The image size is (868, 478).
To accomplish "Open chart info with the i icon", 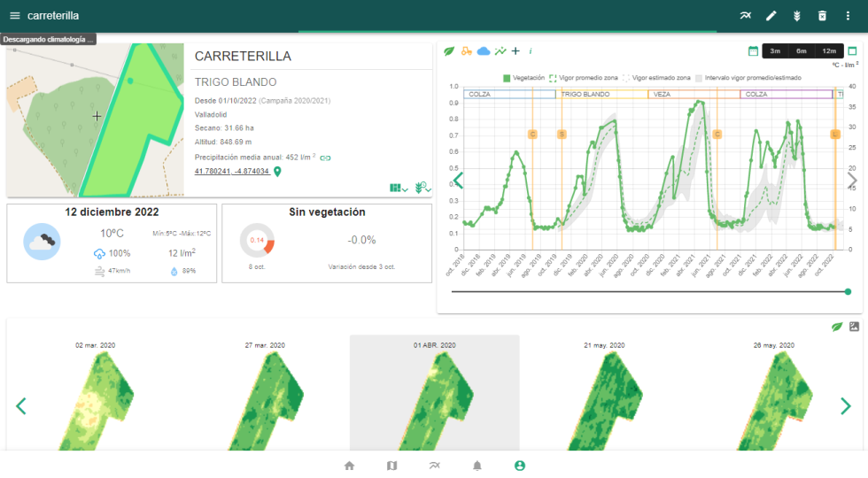I will point(531,51).
